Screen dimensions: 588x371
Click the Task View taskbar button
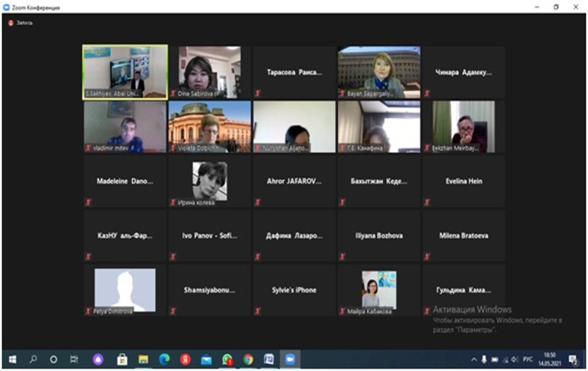point(73,359)
